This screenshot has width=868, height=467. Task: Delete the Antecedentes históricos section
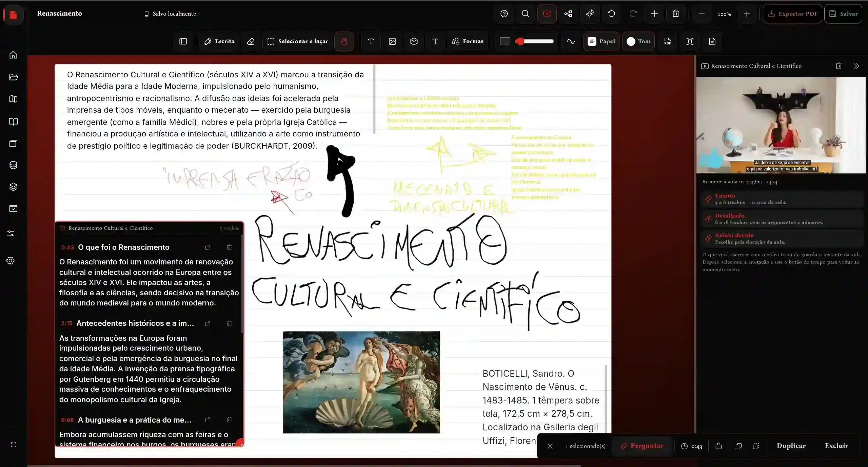click(x=229, y=323)
